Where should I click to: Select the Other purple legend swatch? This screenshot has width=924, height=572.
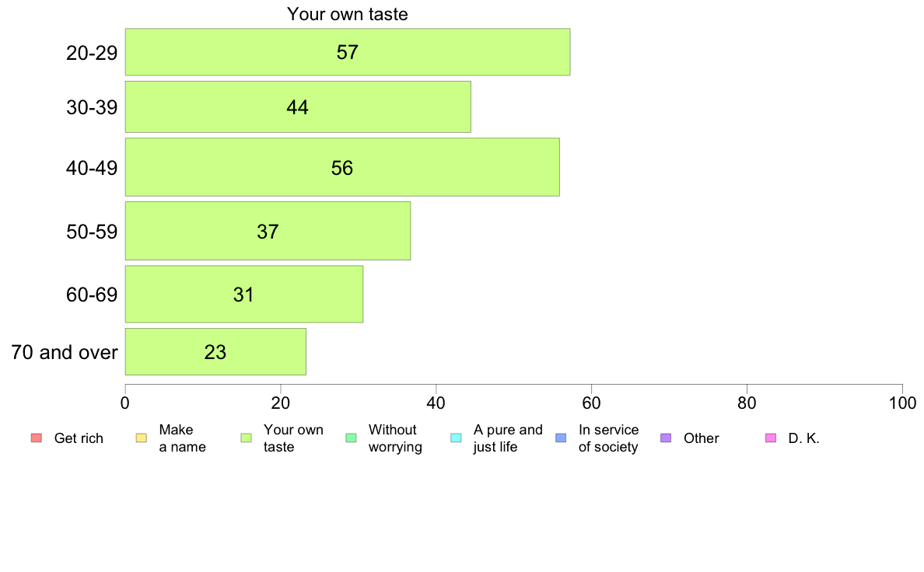click(666, 438)
